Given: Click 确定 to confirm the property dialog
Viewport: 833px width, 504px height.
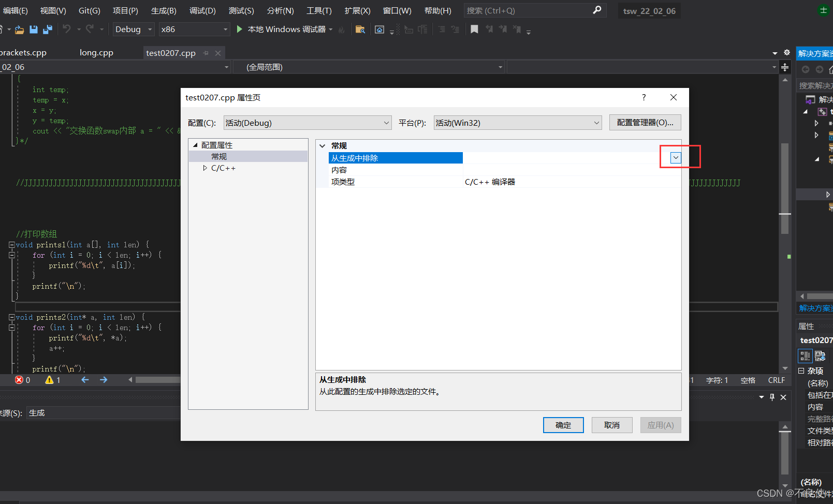Looking at the screenshot, I should pos(563,425).
